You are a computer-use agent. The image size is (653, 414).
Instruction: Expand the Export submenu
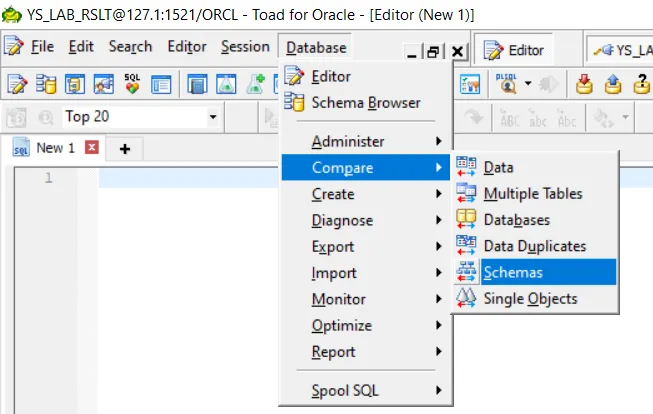[x=366, y=247]
